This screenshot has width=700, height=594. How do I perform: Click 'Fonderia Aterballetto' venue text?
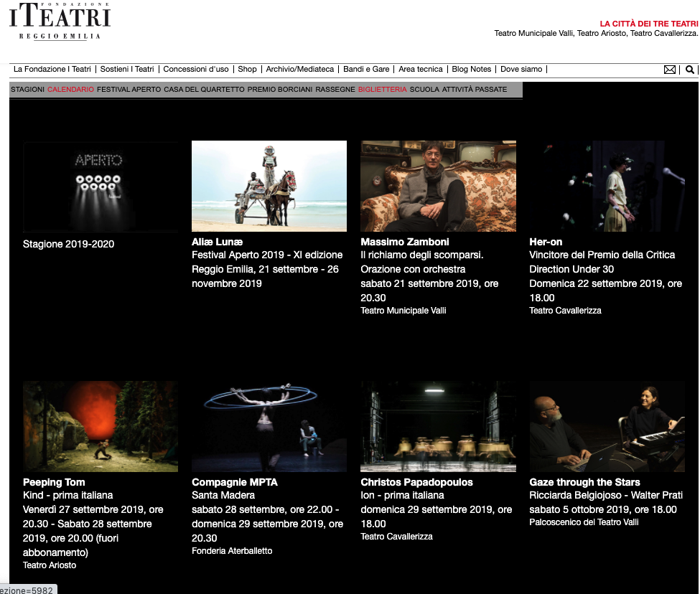(232, 551)
